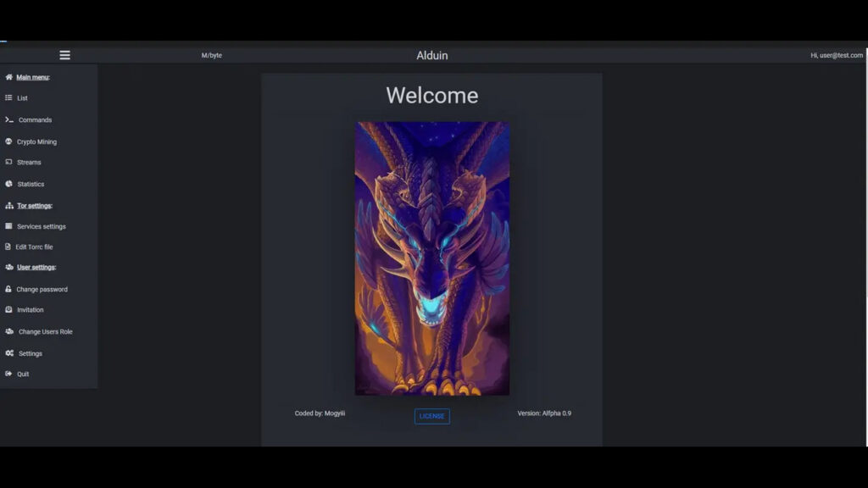This screenshot has height=488, width=868.
Task: Click the Crypto Mining coin icon
Action: (x=8, y=141)
